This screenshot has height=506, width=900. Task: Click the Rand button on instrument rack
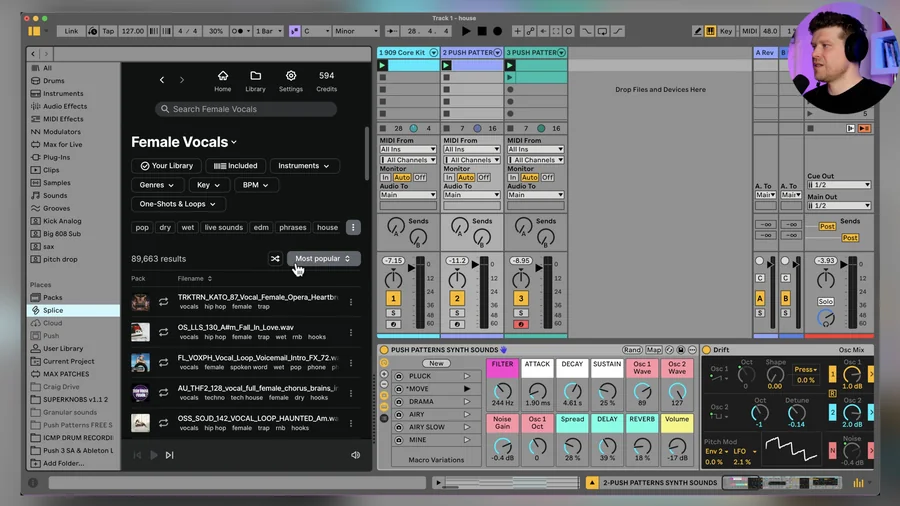point(632,350)
